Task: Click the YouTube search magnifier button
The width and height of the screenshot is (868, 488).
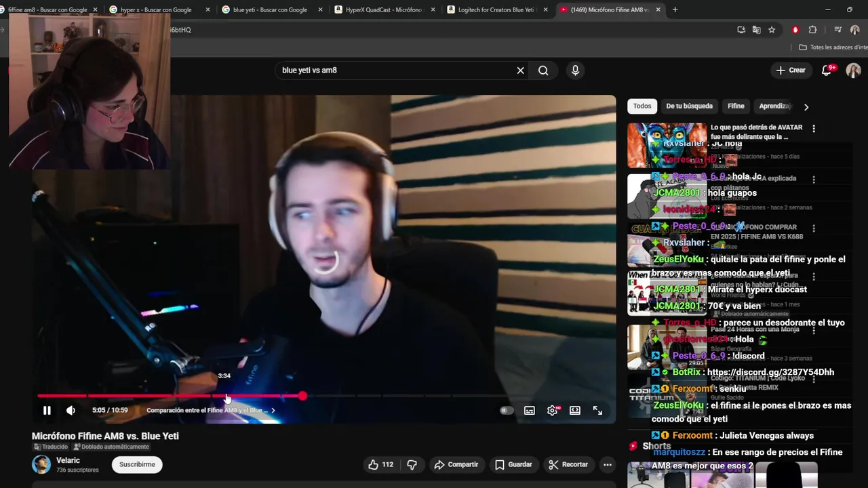Action: click(543, 70)
